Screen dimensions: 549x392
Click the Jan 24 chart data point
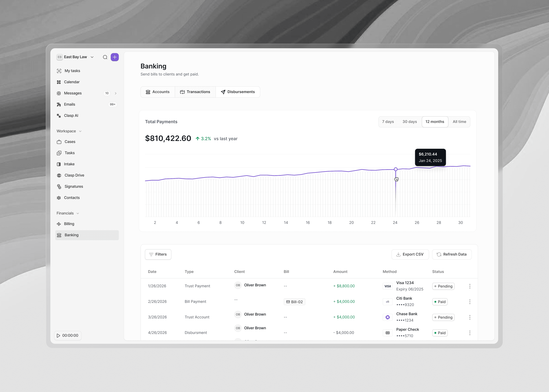point(396,169)
